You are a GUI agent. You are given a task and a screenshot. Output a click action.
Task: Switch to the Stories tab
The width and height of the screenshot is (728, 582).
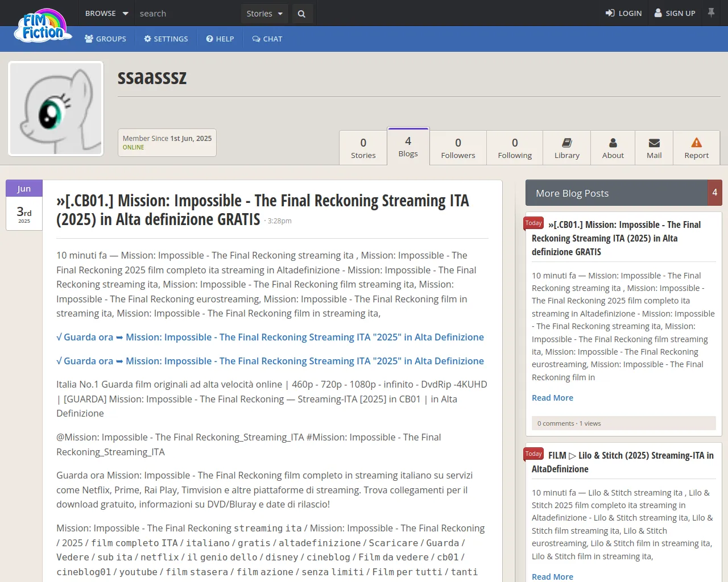tap(363, 148)
